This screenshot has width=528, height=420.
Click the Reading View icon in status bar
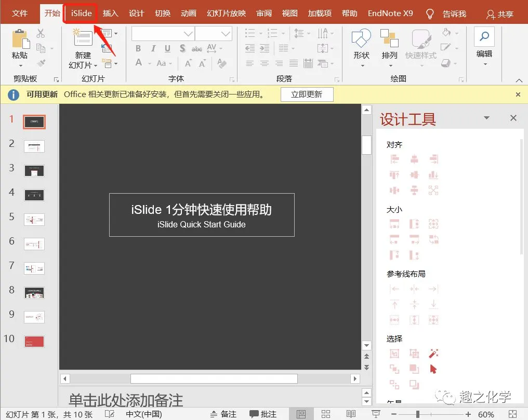pyautogui.click(x=351, y=414)
